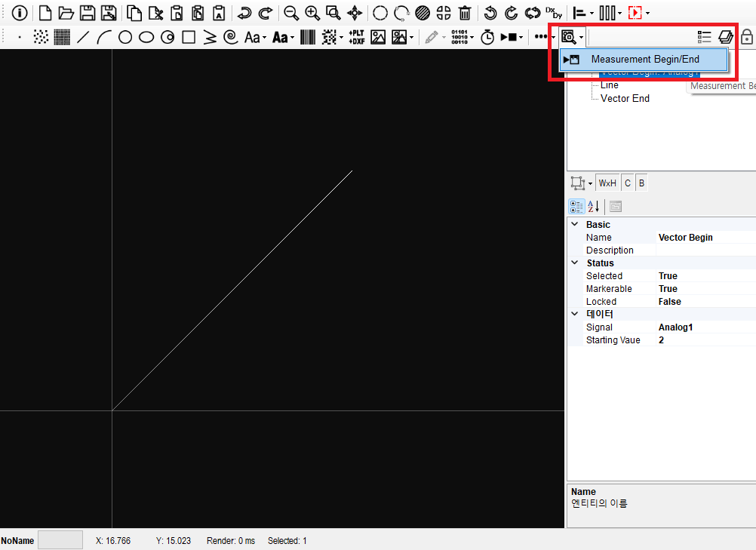Rotate counter-clockwise icon
This screenshot has width=756, height=550.
[490, 13]
